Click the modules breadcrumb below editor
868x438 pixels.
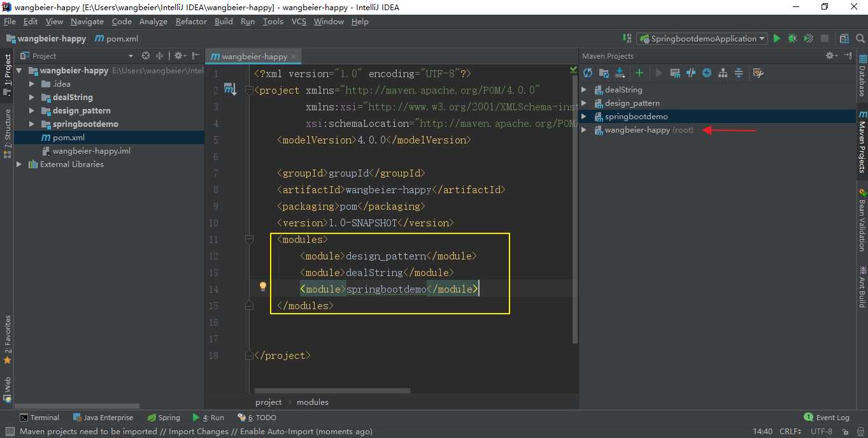[313, 402]
